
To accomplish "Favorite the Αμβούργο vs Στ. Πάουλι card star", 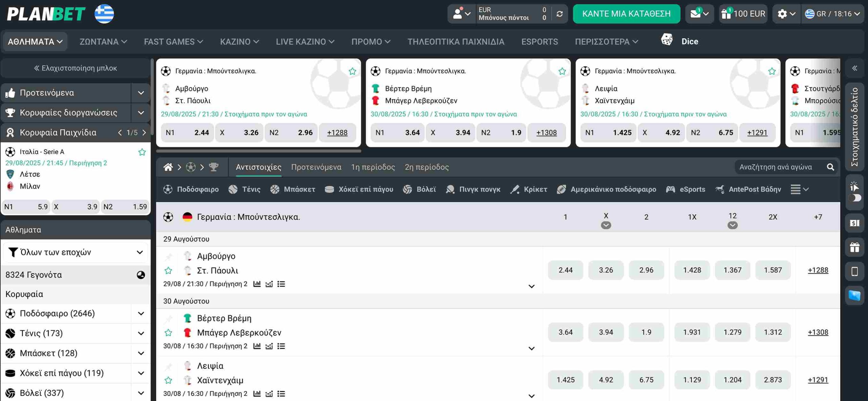I will point(352,71).
